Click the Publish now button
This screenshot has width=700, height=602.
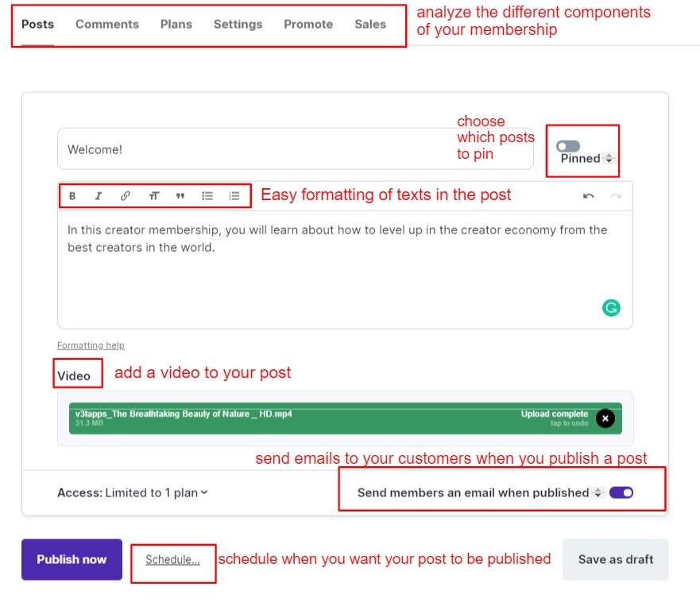tap(72, 559)
